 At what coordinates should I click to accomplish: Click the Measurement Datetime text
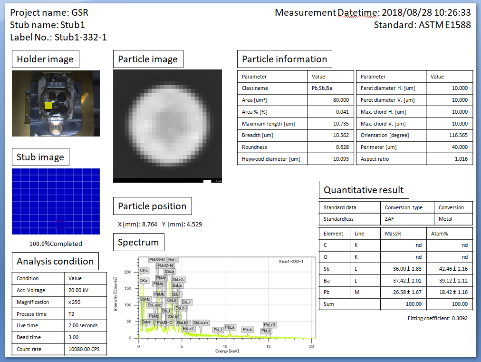tap(373, 13)
